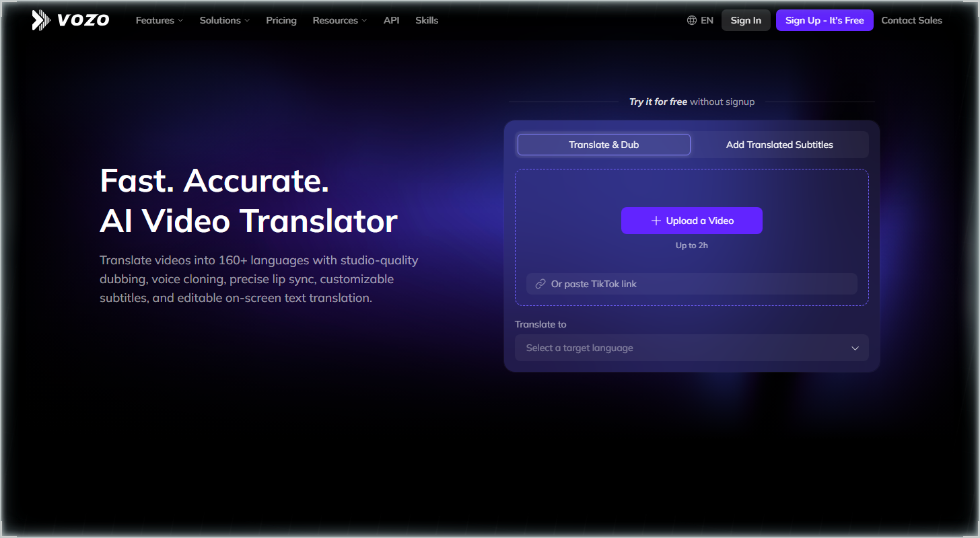
Task: Go to the Pricing page
Action: coord(281,20)
